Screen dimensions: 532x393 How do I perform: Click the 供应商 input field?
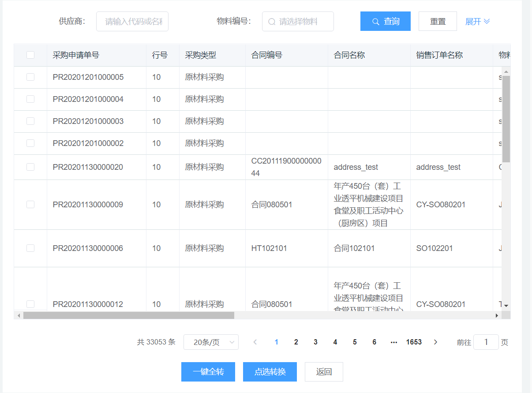pyautogui.click(x=132, y=22)
